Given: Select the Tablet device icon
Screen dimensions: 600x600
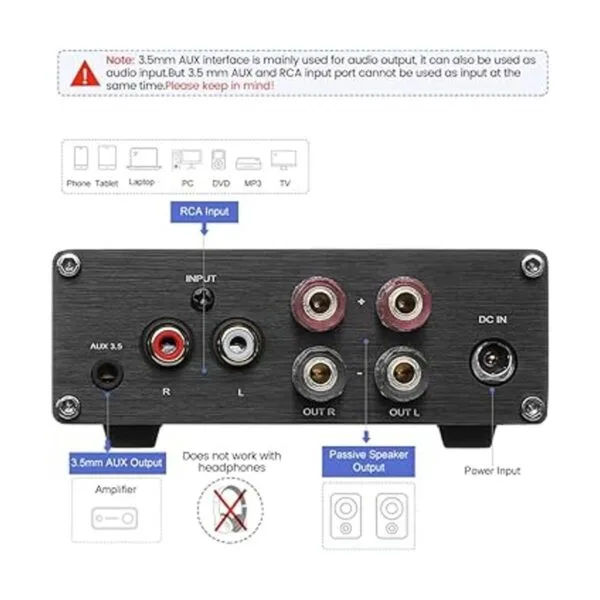Looking at the screenshot, I should tap(107, 158).
